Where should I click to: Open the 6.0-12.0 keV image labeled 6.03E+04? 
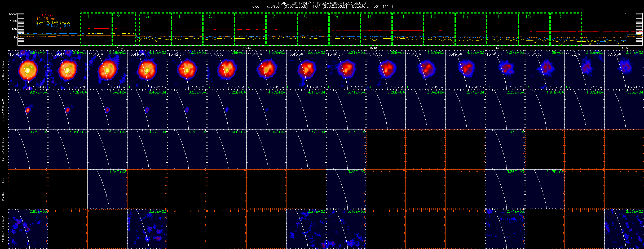(x=187, y=110)
